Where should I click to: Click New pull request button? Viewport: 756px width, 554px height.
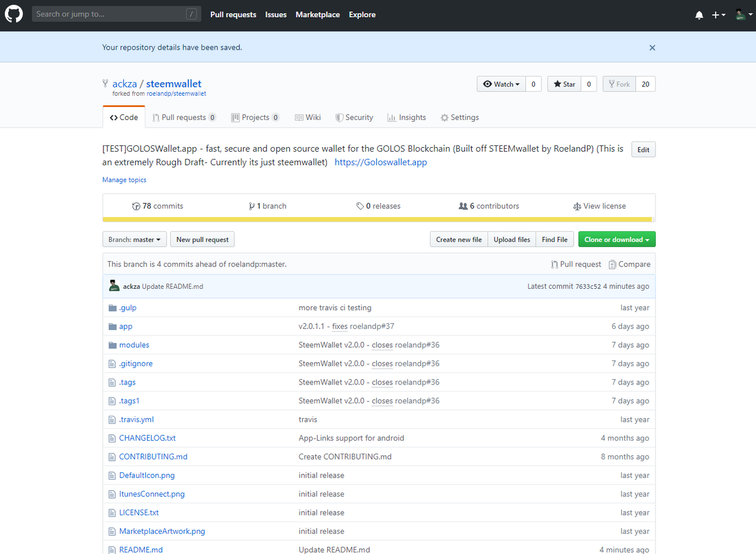[203, 239]
